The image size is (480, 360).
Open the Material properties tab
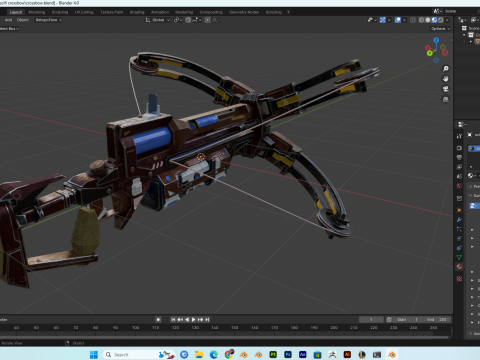459,267
